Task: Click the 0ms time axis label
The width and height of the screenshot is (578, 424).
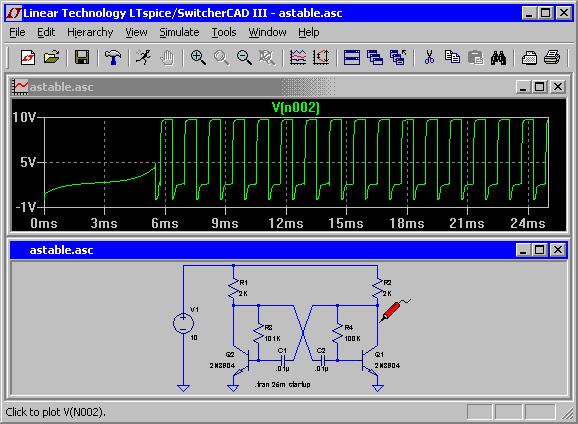Action: pyautogui.click(x=44, y=223)
